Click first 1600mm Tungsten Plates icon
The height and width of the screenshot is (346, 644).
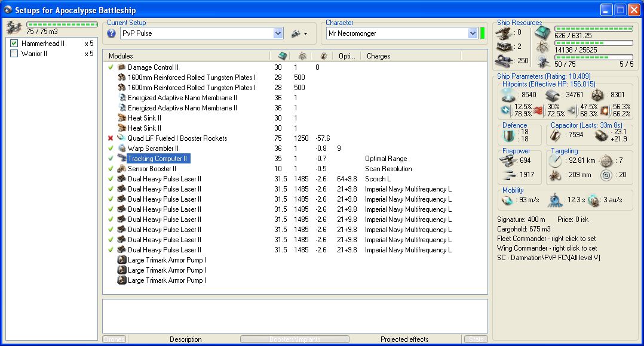pos(122,77)
